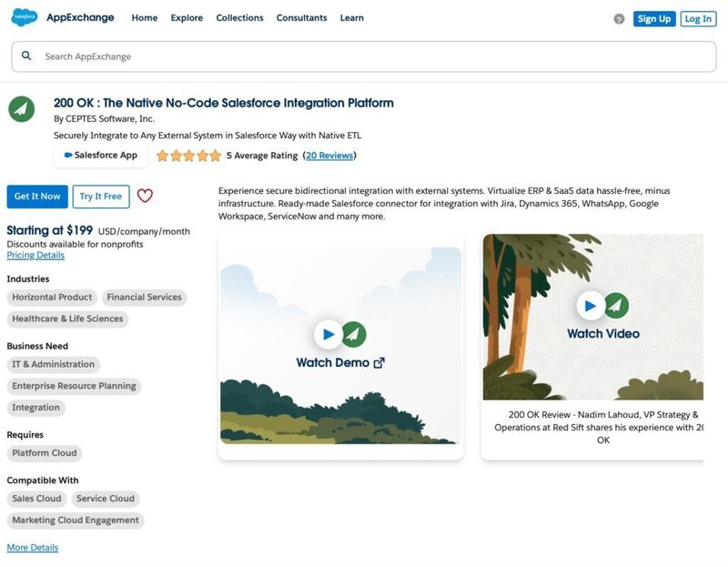The image size is (728, 567).
Task: Click the '5 Average Rating' text
Action: [x=262, y=156]
